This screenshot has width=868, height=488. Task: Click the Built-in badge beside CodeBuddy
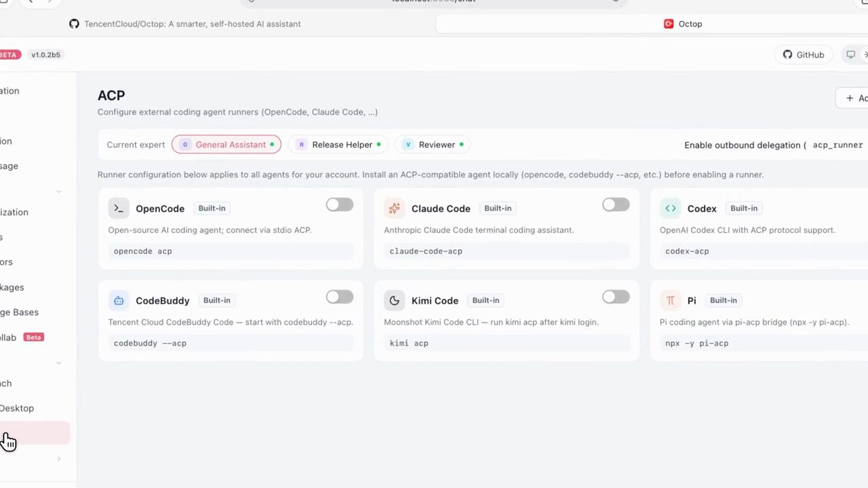tap(217, 300)
